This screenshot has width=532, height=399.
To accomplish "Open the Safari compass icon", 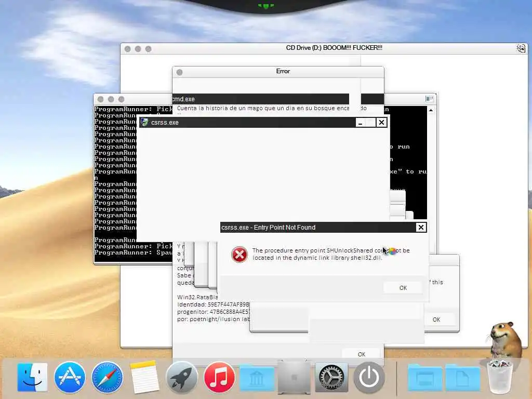I will pyautogui.click(x=107, y=377).
